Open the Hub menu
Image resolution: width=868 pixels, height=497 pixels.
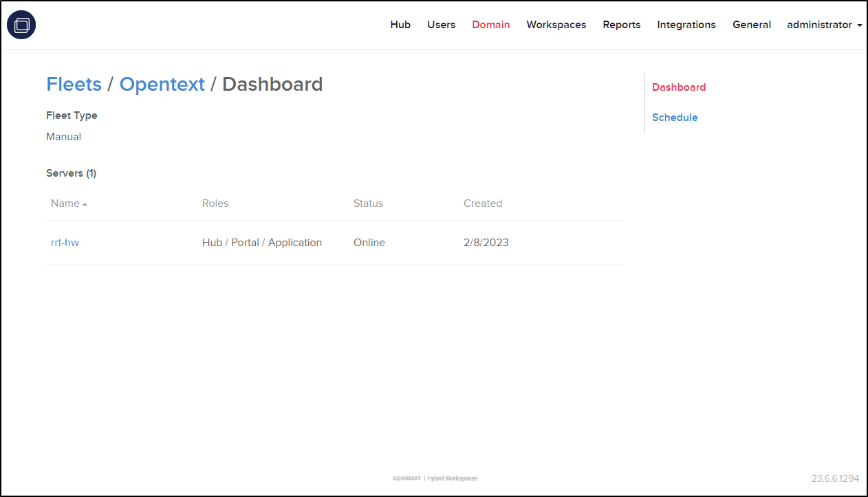[400, 25]
